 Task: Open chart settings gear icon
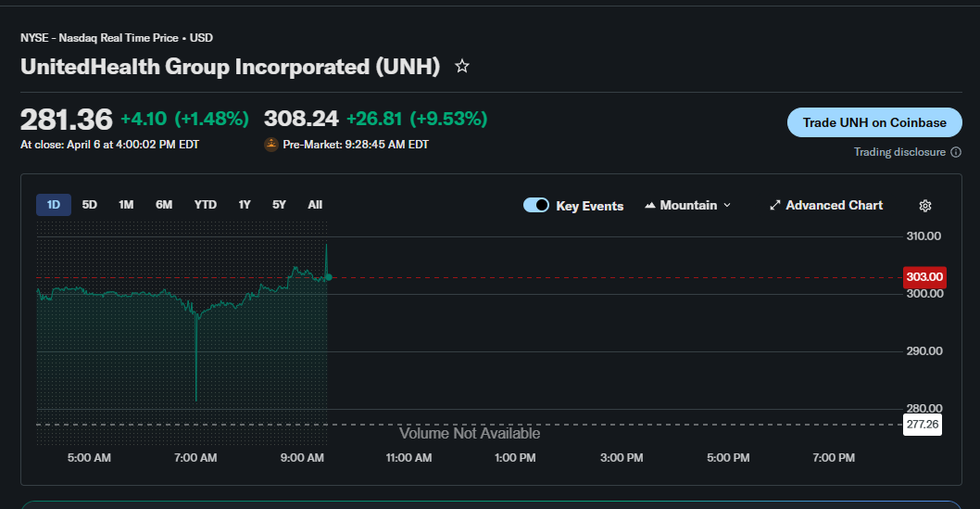point(925,206)
